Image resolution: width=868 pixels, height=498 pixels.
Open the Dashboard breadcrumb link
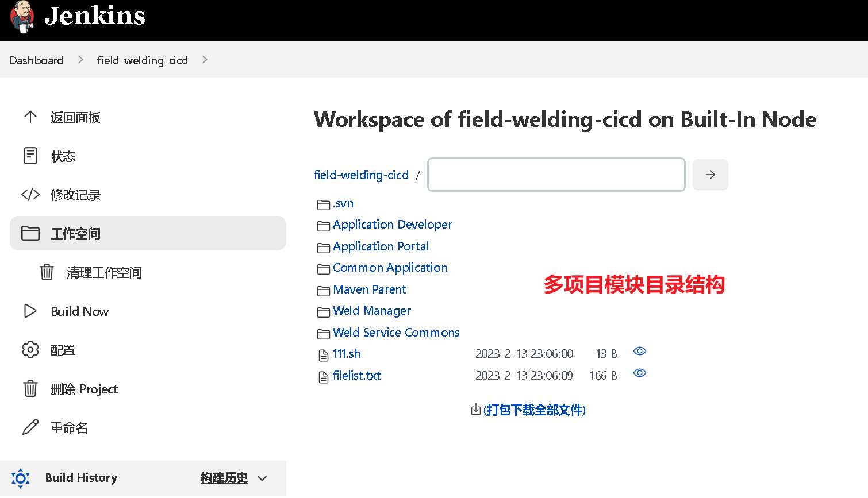click(36, 60)
